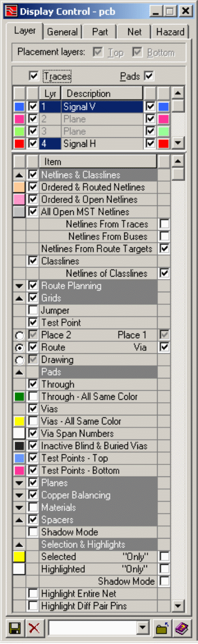Viewport: 198px width, 644px height.
Task: Open the scheme dropdown at bottom
Action: pos(144,628)
